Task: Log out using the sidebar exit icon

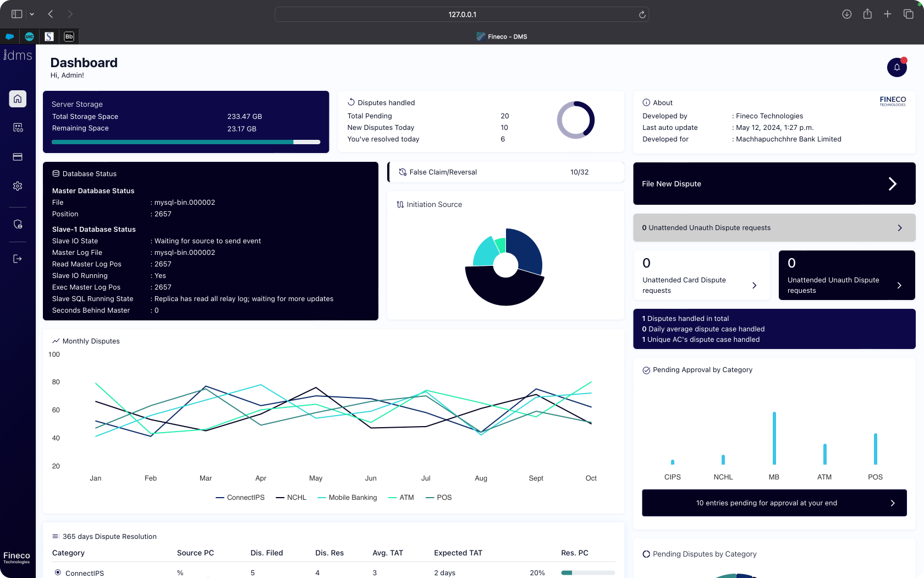Action: click(18, 259)
